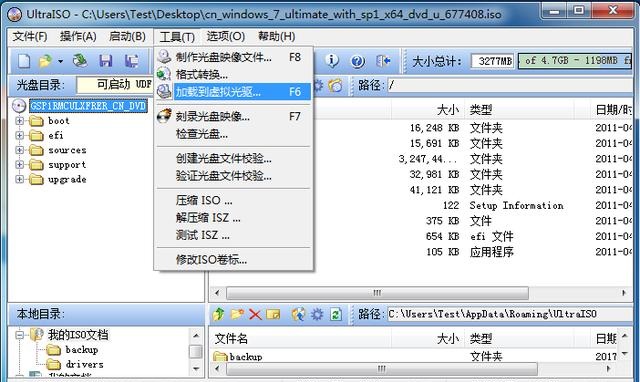Open the 帮助(H) menu
Viewport: 640px width, 382px height.
click(276, 36)
